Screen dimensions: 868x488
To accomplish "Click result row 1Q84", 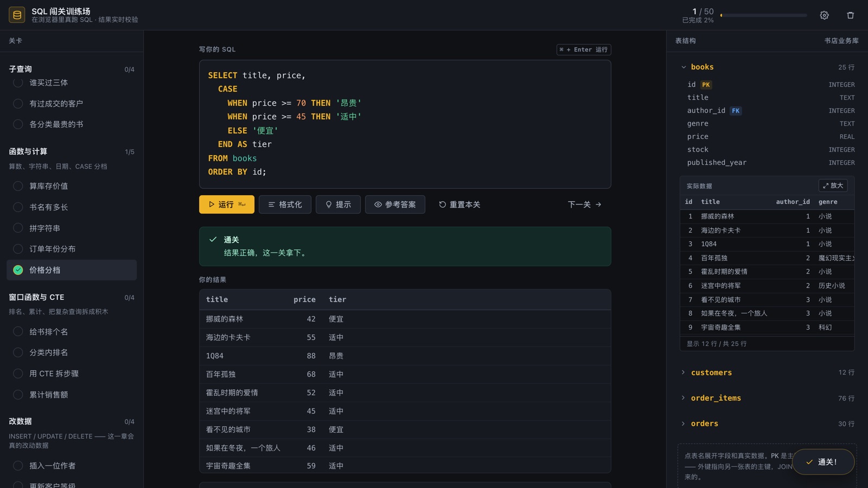I will 405,356.
